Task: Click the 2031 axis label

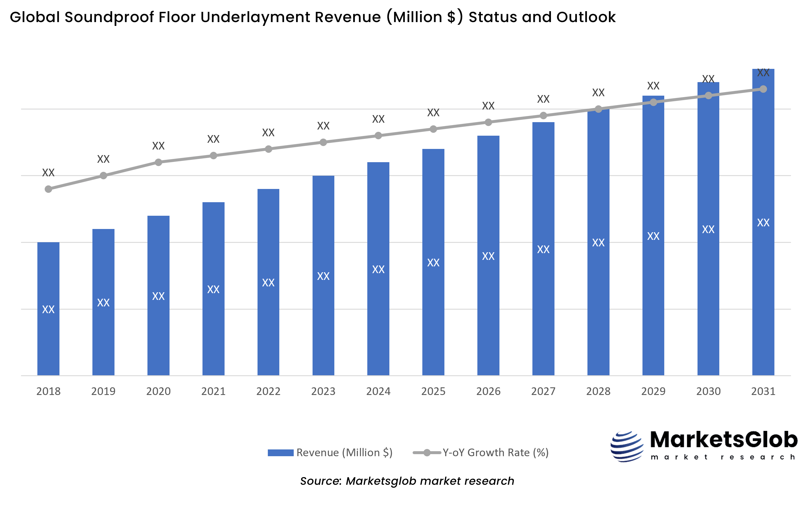Action: (763, 391)
